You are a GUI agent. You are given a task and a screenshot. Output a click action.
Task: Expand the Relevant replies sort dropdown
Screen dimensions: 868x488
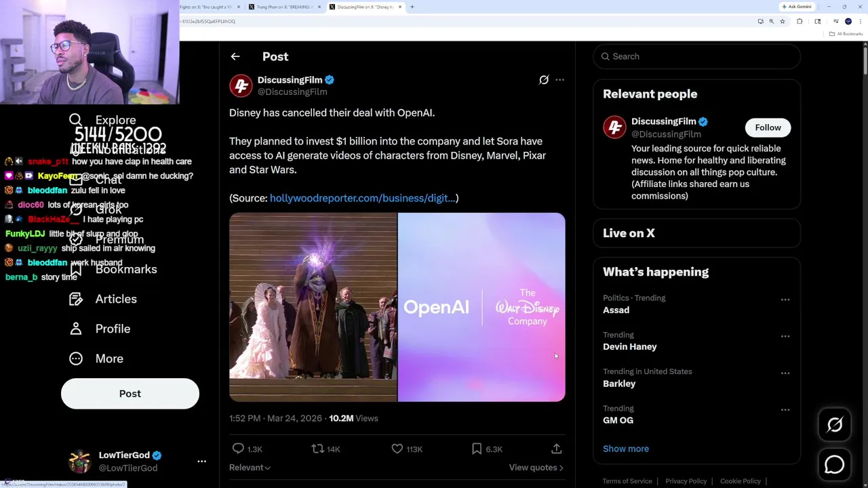point(250,468)
